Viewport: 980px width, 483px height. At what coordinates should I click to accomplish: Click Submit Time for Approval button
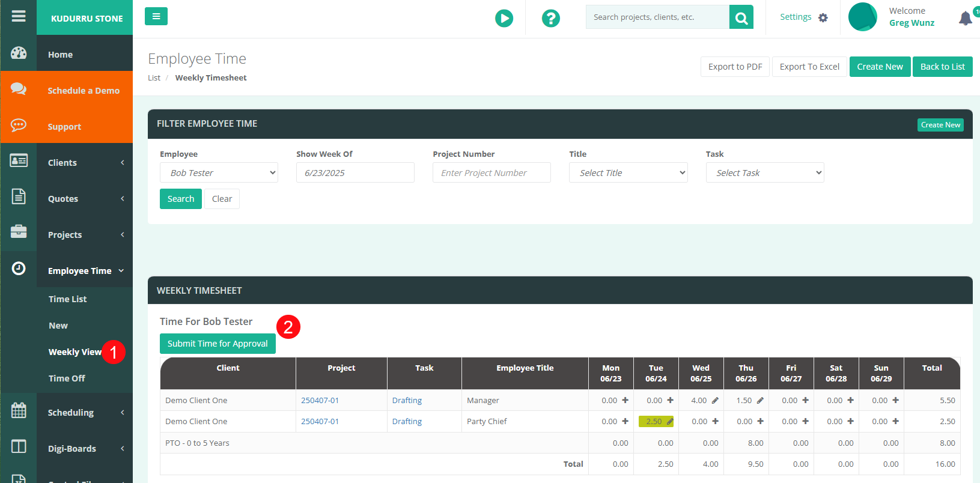218,344
